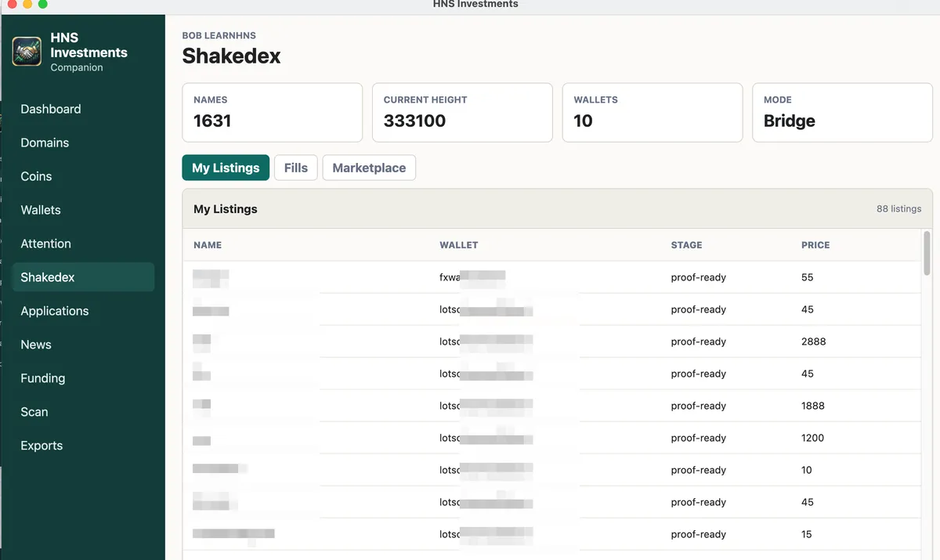940x560 pixels.
Task: Click the price 1888 cell
Action: pos(813,406)
